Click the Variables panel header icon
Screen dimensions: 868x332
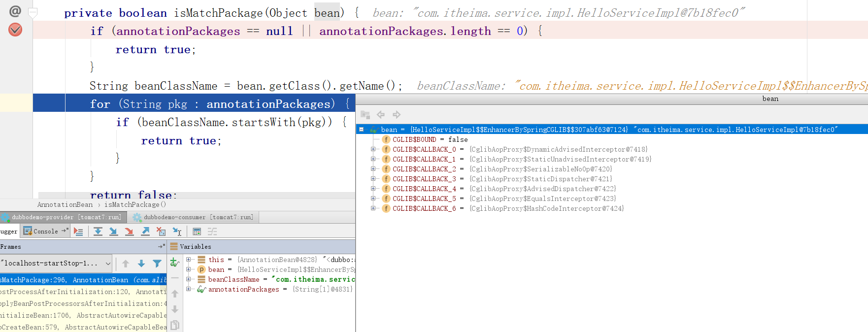point(174,246)
